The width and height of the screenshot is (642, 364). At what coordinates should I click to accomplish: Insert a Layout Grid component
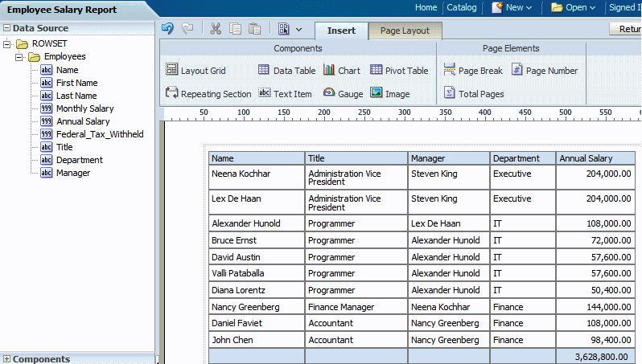tap(195, 71)
